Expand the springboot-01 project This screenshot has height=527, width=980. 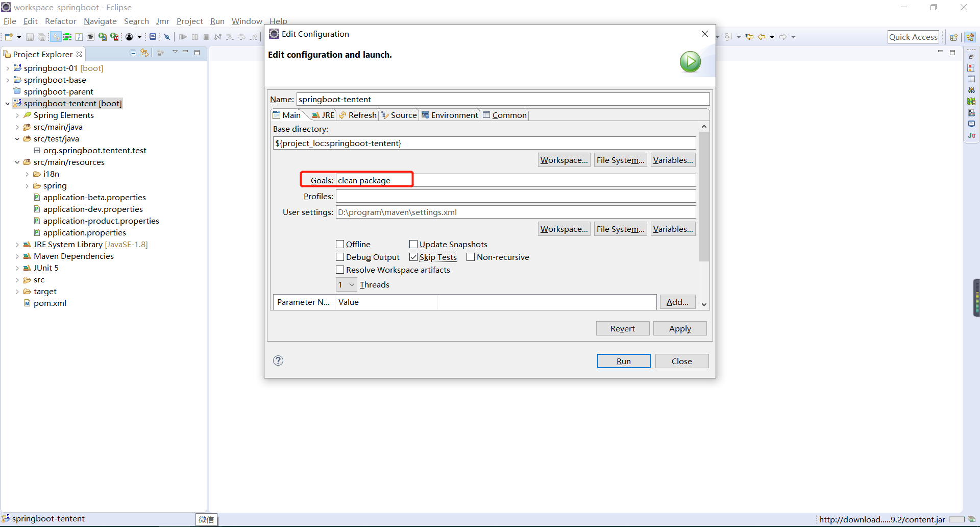8,68
